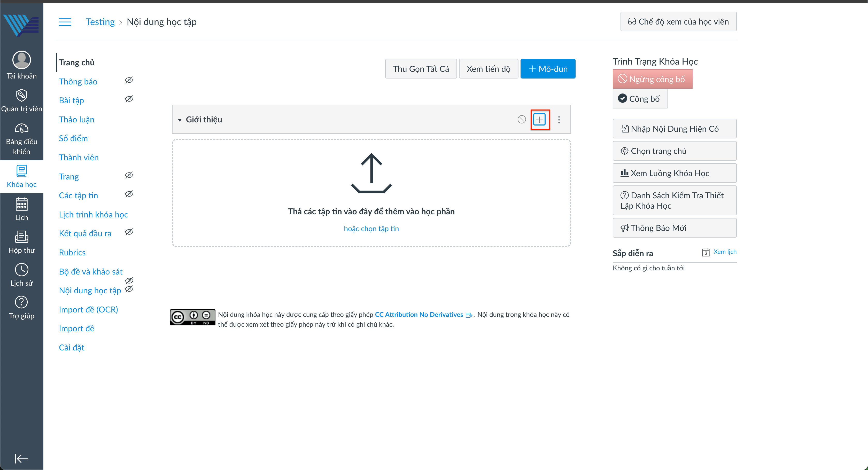This screenshot has width=868, height=470.
Task: Open Cài đặt in course navigation
Action: pos(72,347)
